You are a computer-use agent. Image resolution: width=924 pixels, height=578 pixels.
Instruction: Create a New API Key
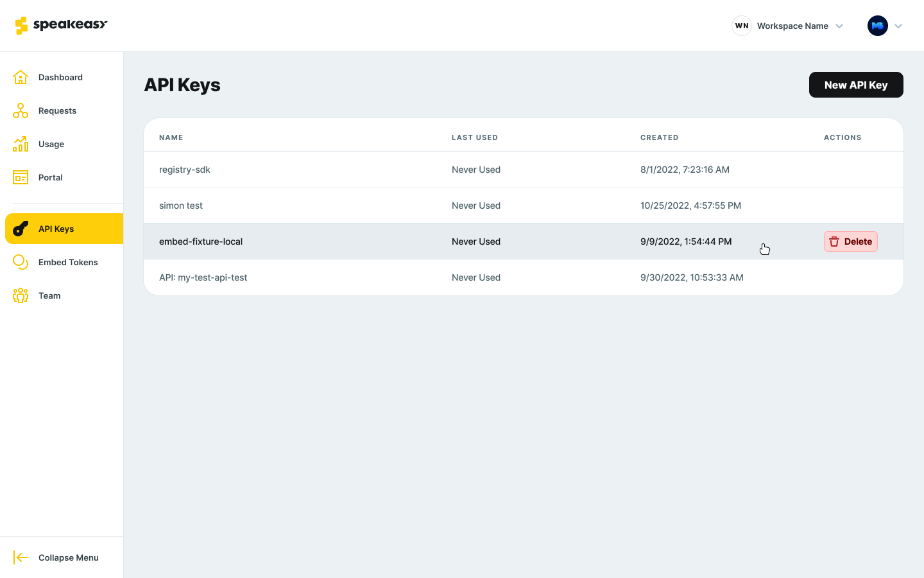click(855, 85)
